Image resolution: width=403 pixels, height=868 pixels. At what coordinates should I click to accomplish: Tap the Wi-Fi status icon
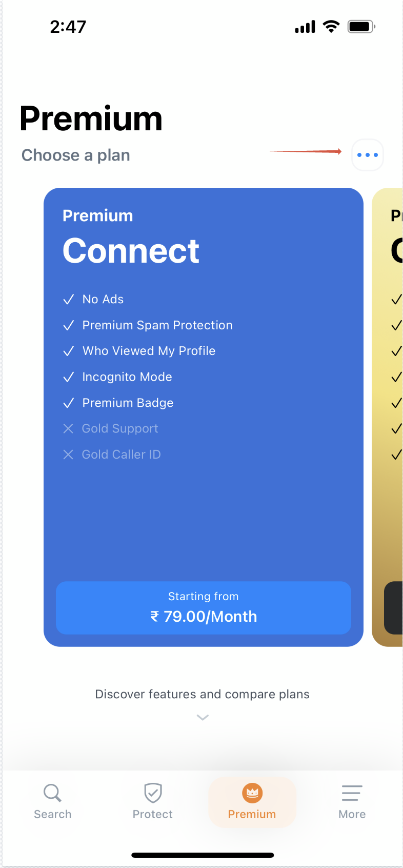[331, 27]
